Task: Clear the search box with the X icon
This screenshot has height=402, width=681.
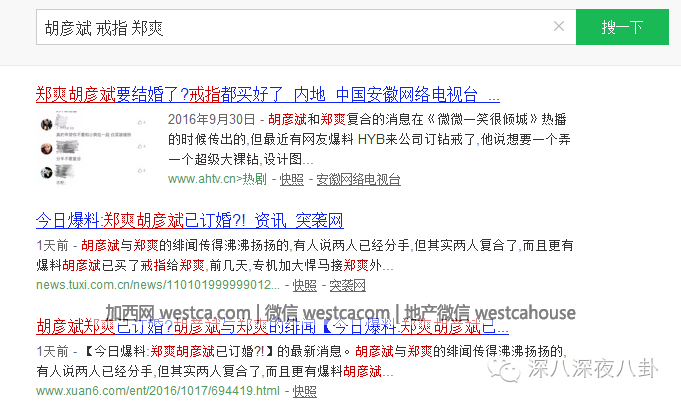Action: (558, 27)
